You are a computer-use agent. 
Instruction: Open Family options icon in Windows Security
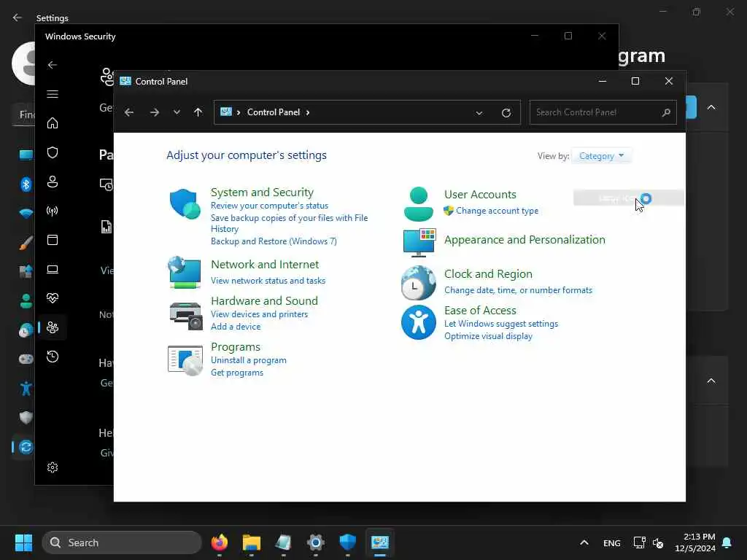(53, 327)
